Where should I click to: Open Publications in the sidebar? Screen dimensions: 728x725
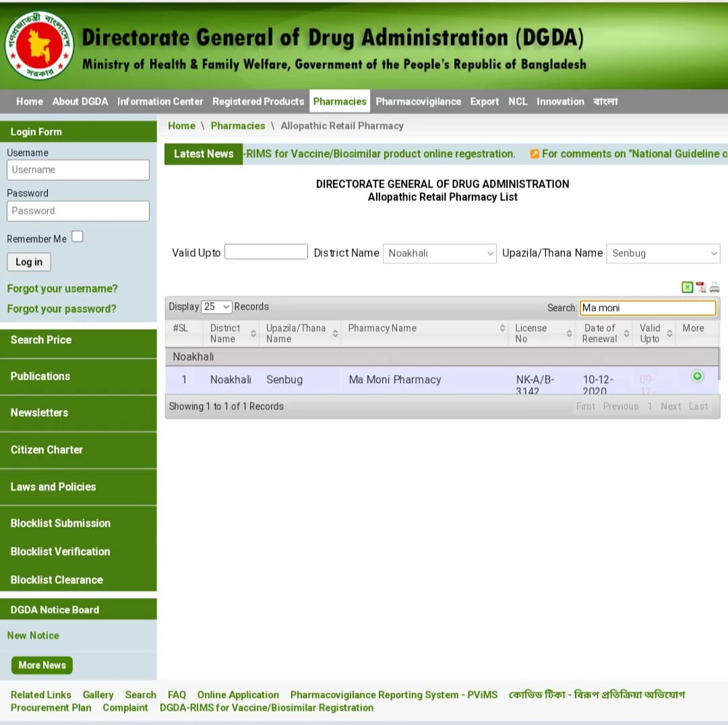click(x=78, y=376)
